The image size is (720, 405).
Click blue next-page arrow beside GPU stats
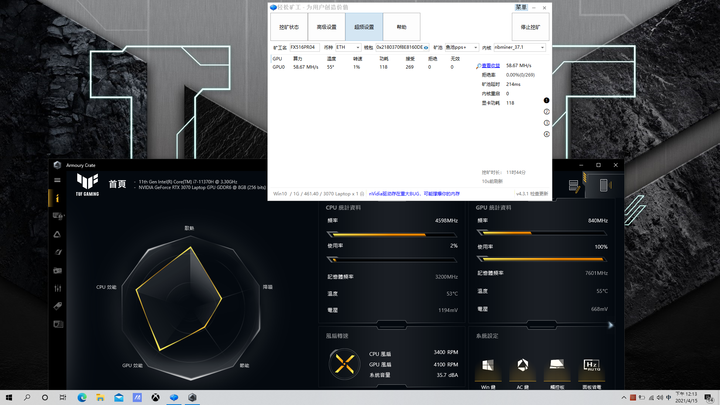pyautogui.click(x=610, y=325)
